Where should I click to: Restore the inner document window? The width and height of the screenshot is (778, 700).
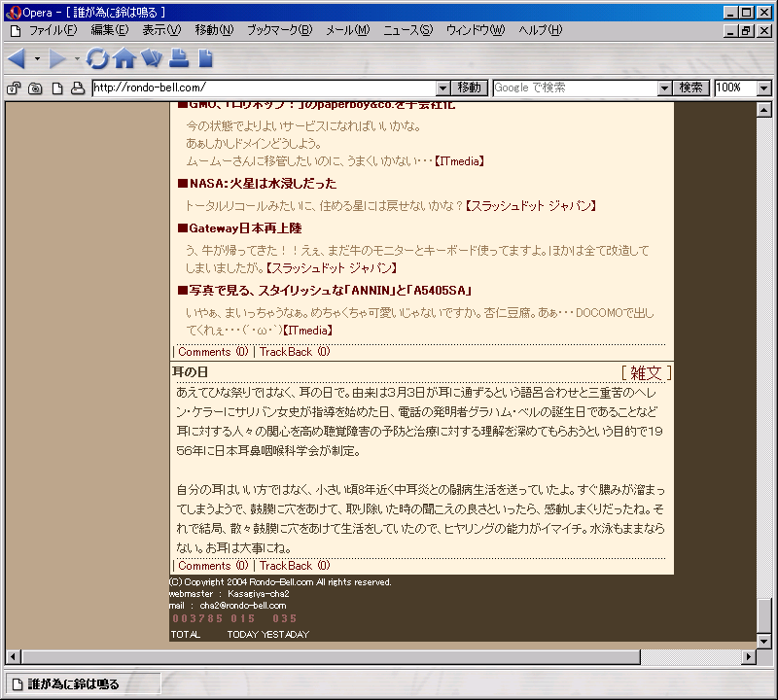pyautogui.click(x=747, y=31)
